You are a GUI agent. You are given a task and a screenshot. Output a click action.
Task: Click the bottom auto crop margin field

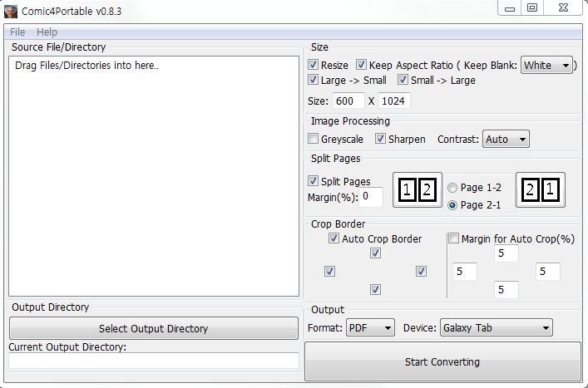coord(506,289)
